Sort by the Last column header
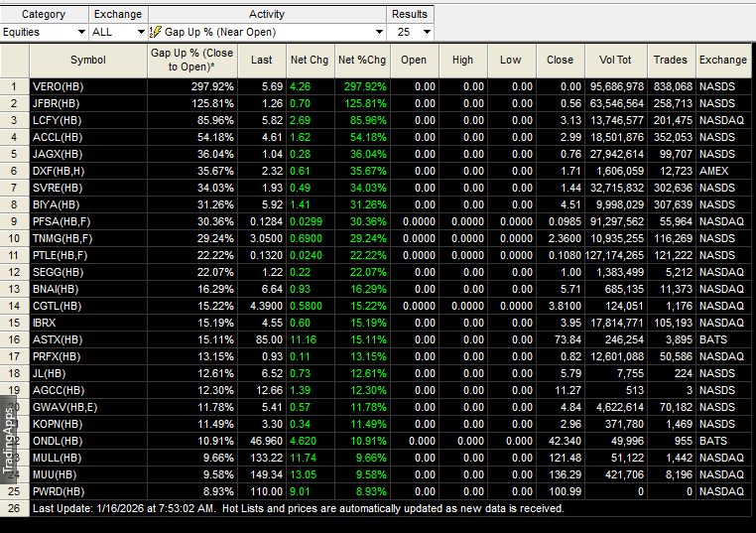 (262, 61)
